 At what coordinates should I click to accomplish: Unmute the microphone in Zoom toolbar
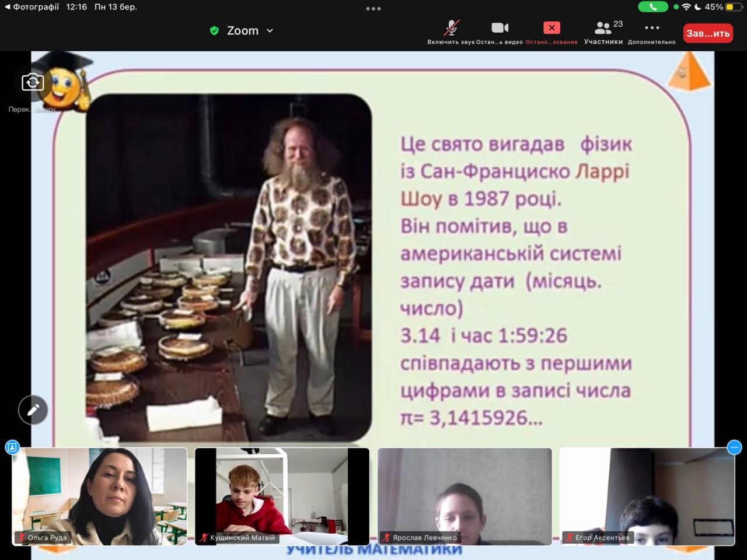pyautogui.click(x=451, y=28)
